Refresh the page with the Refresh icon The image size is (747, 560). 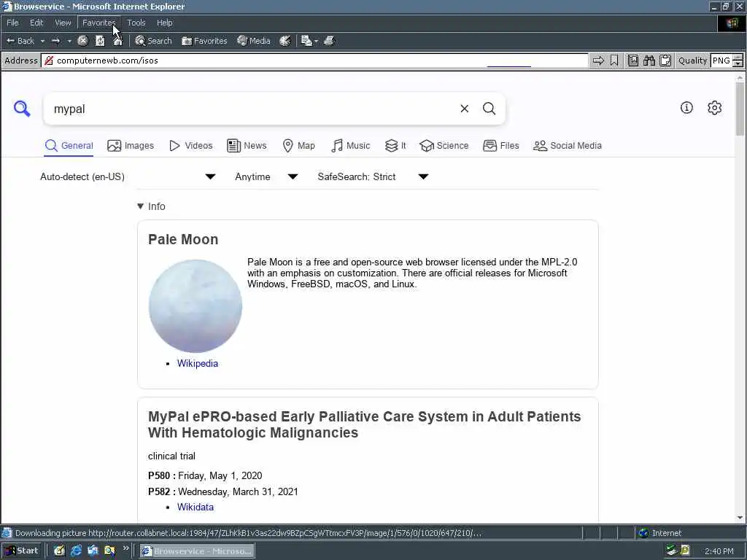tap(100, 41)
